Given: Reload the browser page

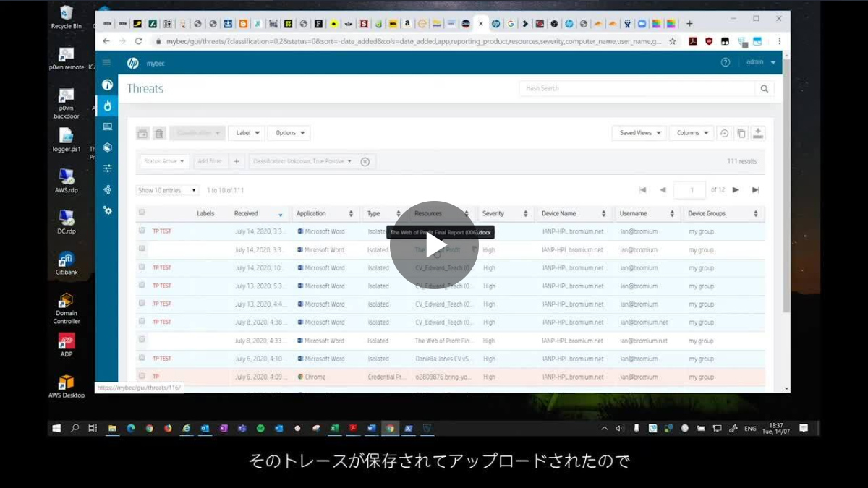Looking at the screenshot, I should pyautogui.click(x=141, y=41).
